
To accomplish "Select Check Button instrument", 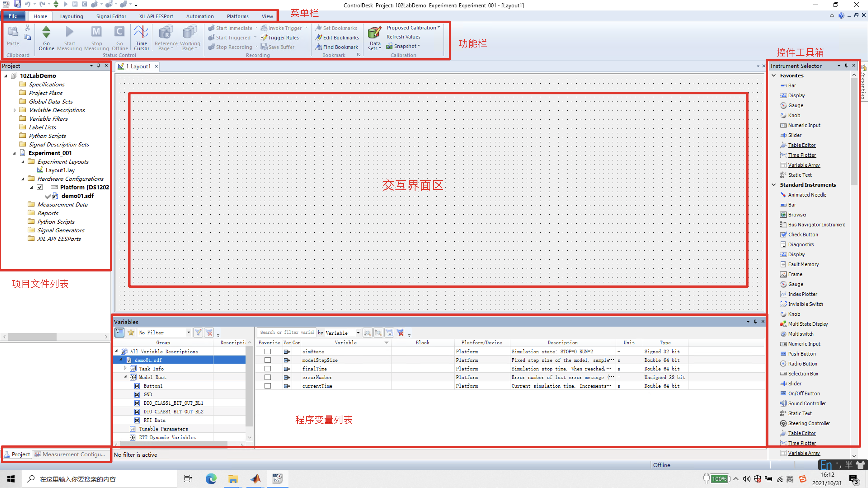I will tap(799, 235).
